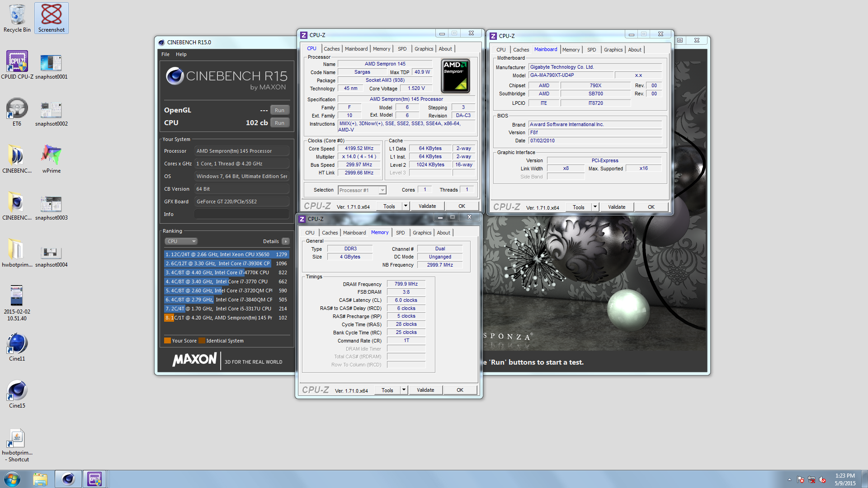This screenshot has width=868, height=488.
Task: Expand Ranking Details arrow
Action: pyautogui.click(x=286, y=241)
